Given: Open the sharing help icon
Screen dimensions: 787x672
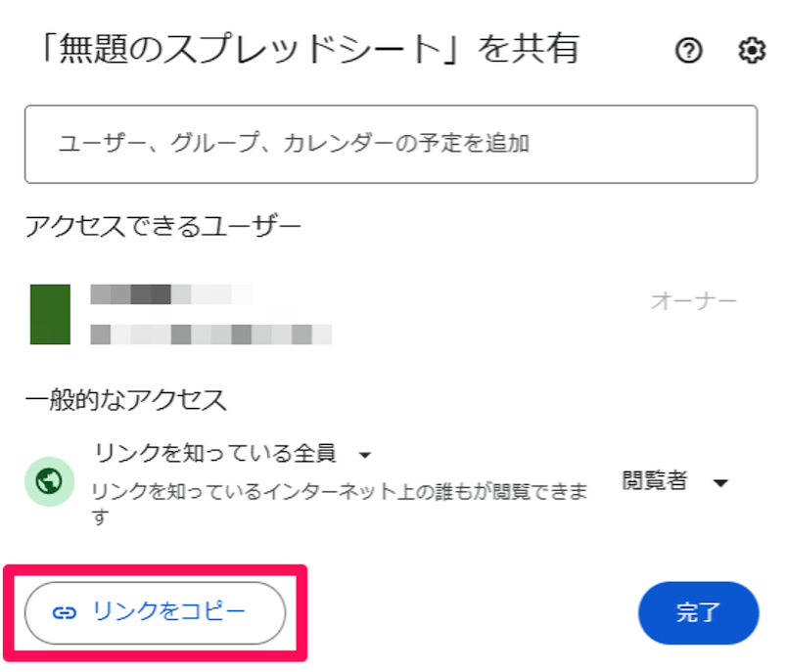Looking at the screenshot, I should point(689,53).
